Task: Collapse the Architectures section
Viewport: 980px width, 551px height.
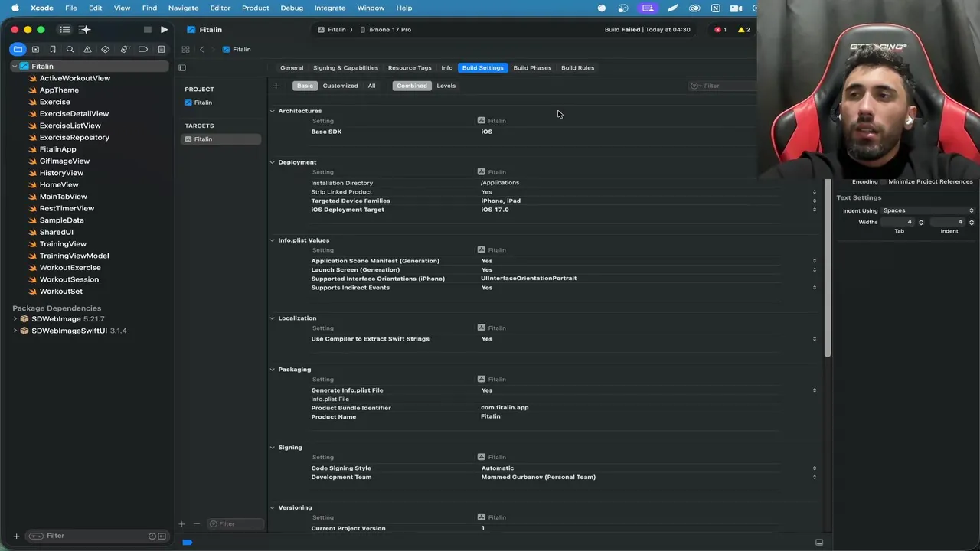Action: 272,111
